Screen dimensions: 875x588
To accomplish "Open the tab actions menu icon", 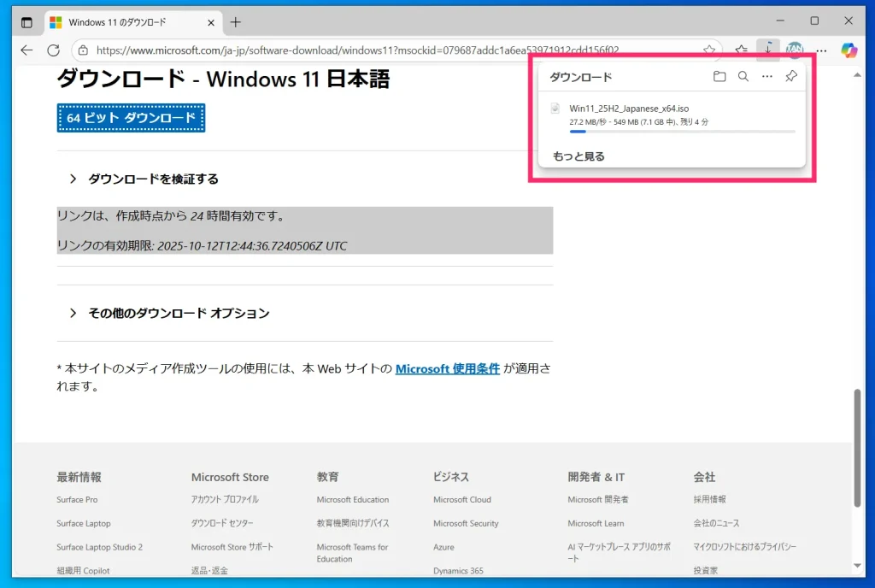I will point(26,22).
